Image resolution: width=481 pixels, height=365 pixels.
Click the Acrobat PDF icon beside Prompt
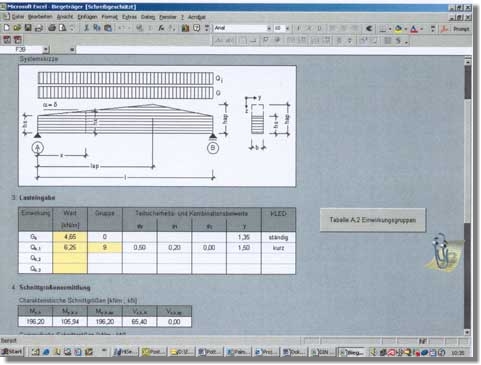tap(444, 29)
